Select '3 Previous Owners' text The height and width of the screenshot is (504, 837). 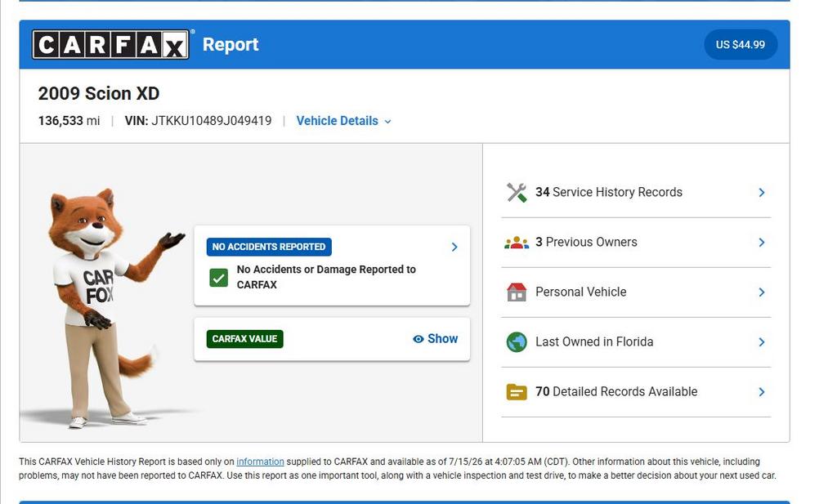point(586,242)
